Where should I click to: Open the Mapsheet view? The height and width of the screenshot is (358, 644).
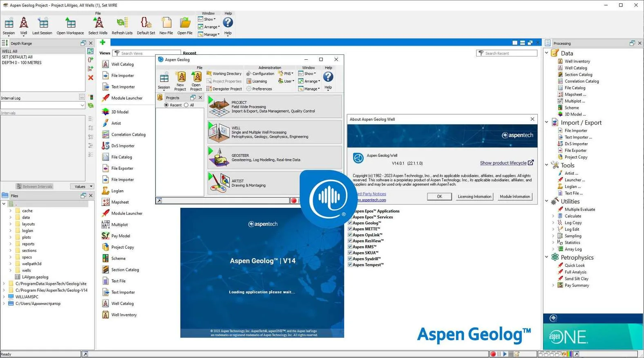(120, 202)
